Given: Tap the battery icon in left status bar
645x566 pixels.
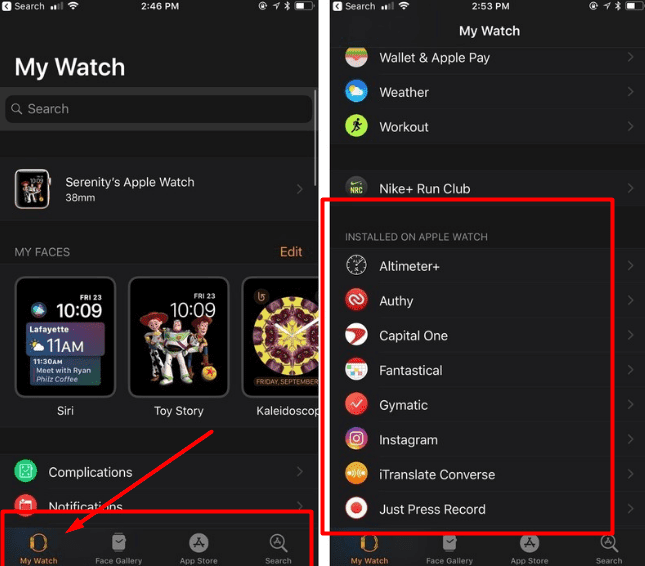Looking at the screenshot, I should [305, 6].
